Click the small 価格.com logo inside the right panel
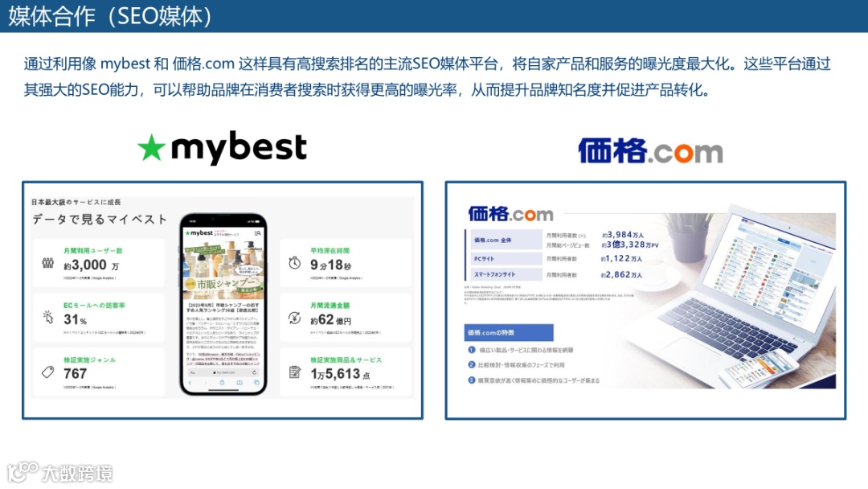Screen dimensions: 868x489 tap(510, 214)
